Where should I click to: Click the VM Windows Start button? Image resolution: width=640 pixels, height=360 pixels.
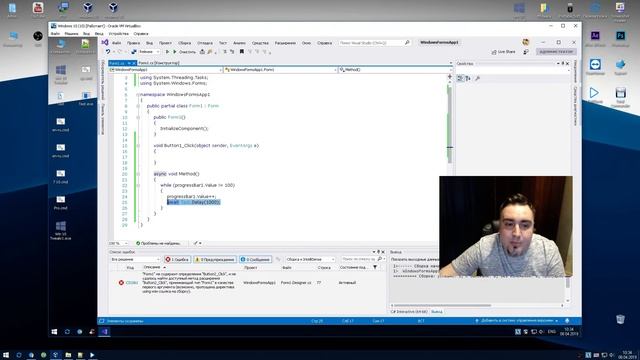coord(54,331)
